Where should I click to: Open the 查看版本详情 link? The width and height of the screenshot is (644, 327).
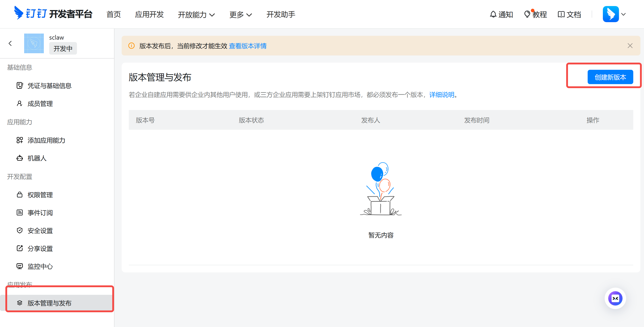point(248,46)
